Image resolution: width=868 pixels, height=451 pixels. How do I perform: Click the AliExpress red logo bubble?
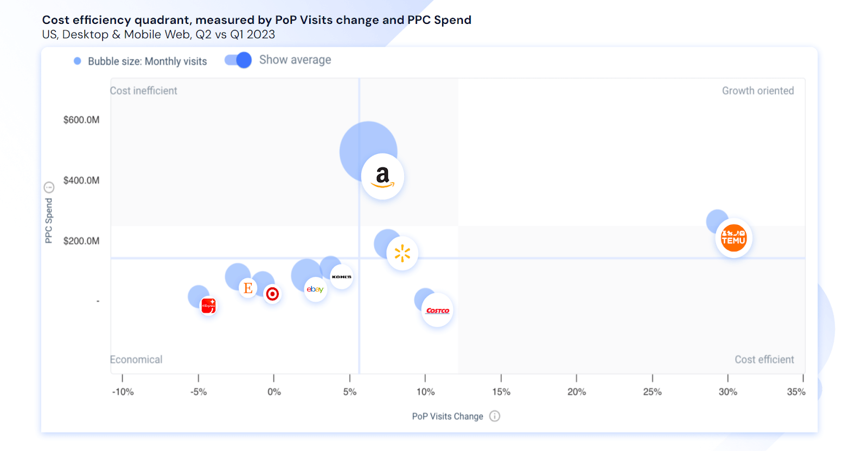click(208, 306)
